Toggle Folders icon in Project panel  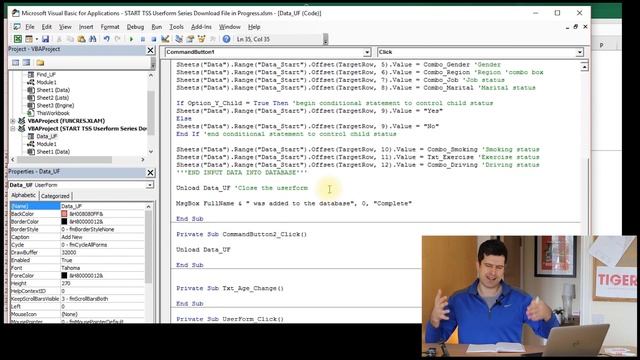coord(40,62)
